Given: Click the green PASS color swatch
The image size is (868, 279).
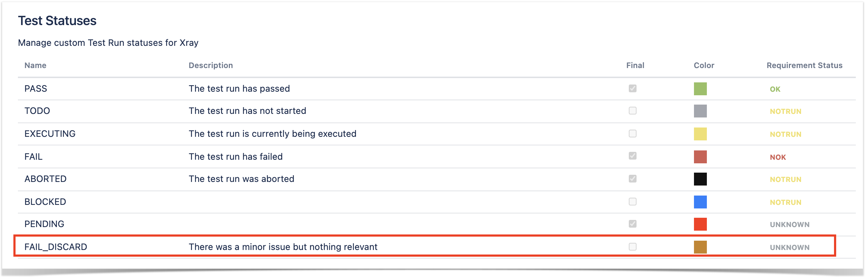Looking at the screenshot, I should [700, 89].
